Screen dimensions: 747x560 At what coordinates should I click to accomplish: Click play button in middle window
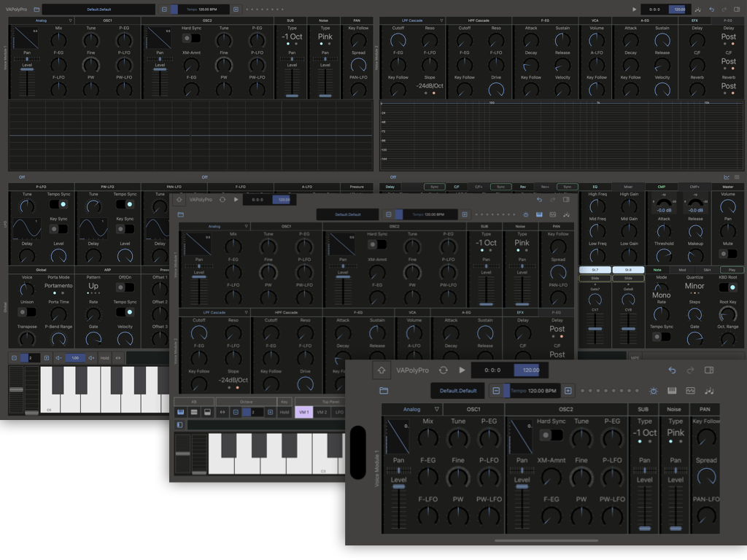(x=236, y=200)
